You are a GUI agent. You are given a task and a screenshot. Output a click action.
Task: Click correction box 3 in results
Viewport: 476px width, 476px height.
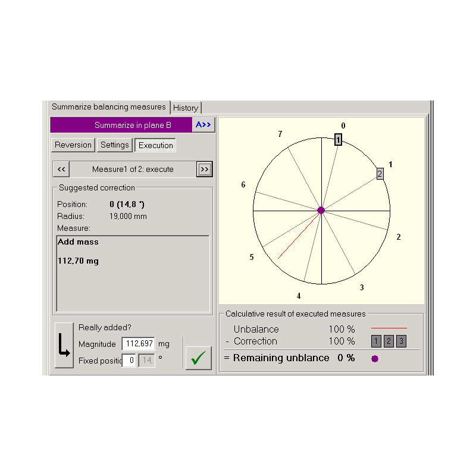point(401,342)
